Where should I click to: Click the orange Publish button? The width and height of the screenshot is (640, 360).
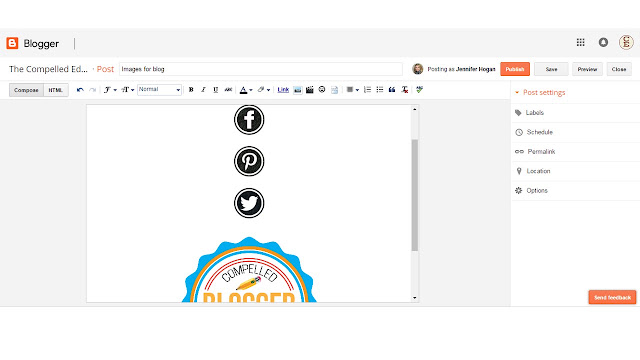(x=515, y=69)
